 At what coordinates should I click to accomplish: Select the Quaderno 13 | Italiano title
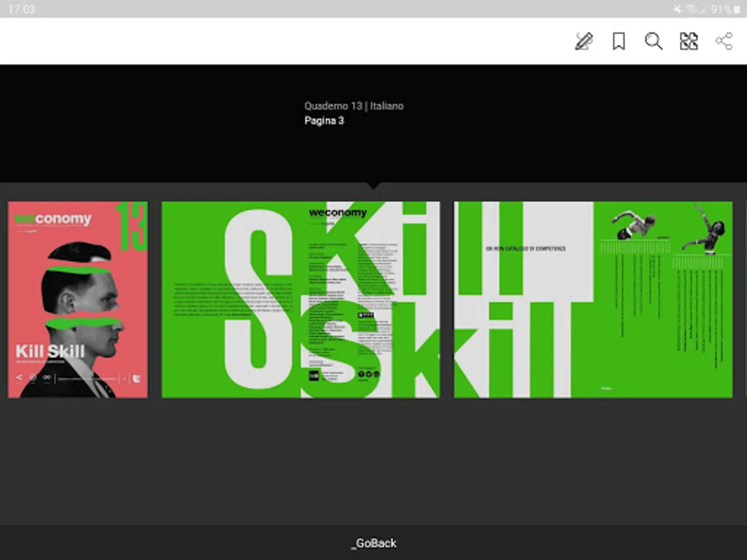pos(354,106)
